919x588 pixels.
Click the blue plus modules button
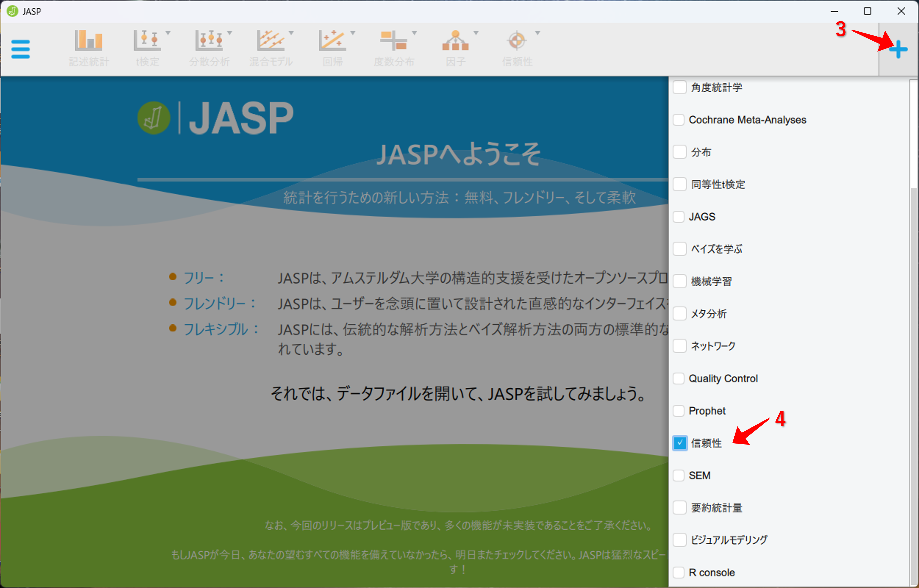898,49
